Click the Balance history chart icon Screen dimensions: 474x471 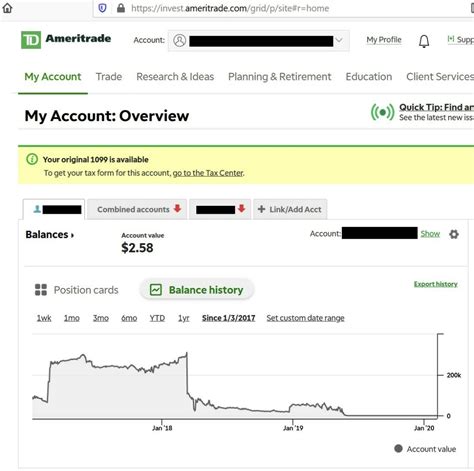click(x=156, y=290)
